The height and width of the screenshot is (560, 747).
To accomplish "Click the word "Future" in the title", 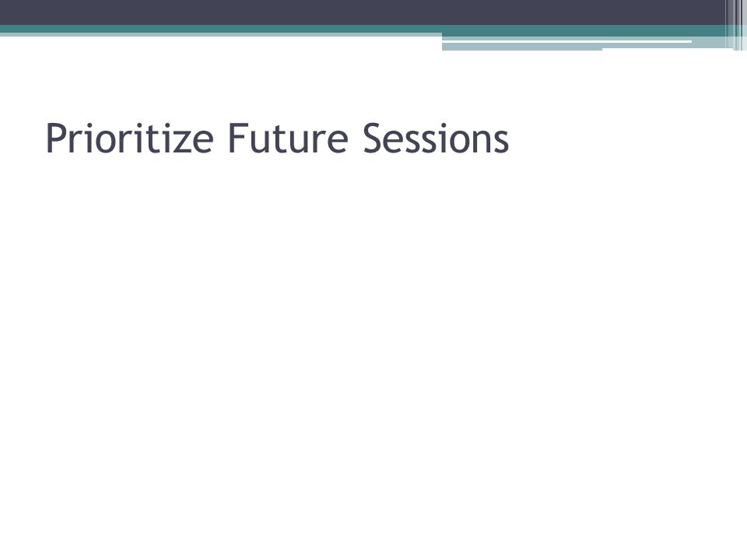I will point(288,138).
